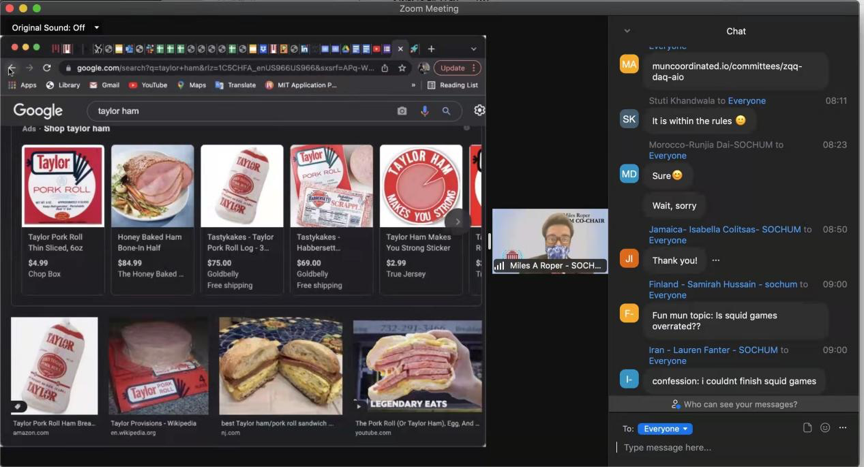Open ellipsis beside the Thank you! message
This screenshot has height=467, width=864.
[x=715, y=260]
